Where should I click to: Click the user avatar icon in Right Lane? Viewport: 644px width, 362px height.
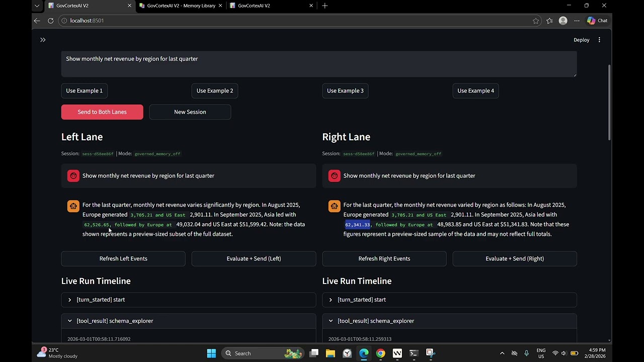coord(334,175)
